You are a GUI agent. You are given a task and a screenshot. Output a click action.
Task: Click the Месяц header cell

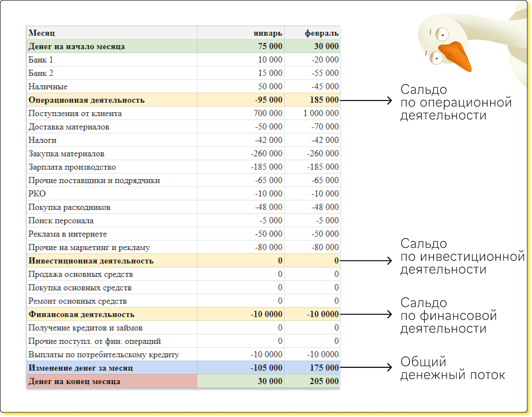coord(42,33)
